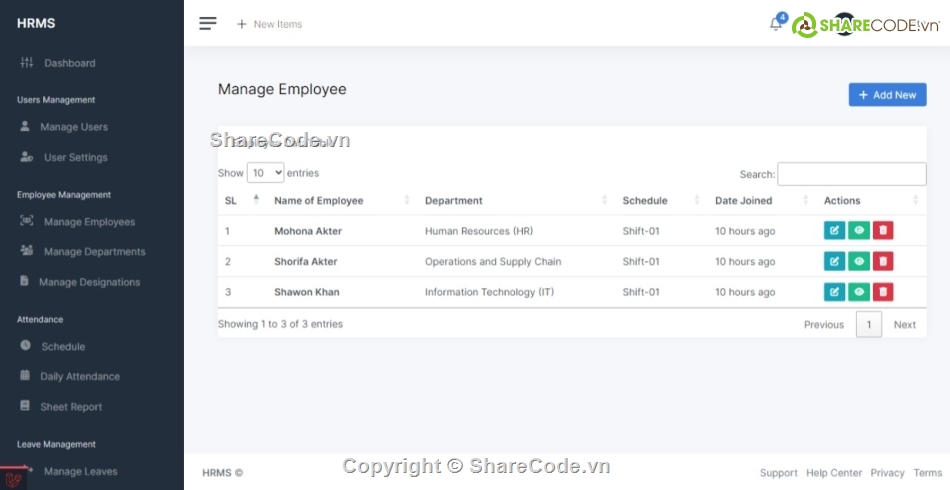Click the Add New button
Screen dimensions: 950x490
887,95
